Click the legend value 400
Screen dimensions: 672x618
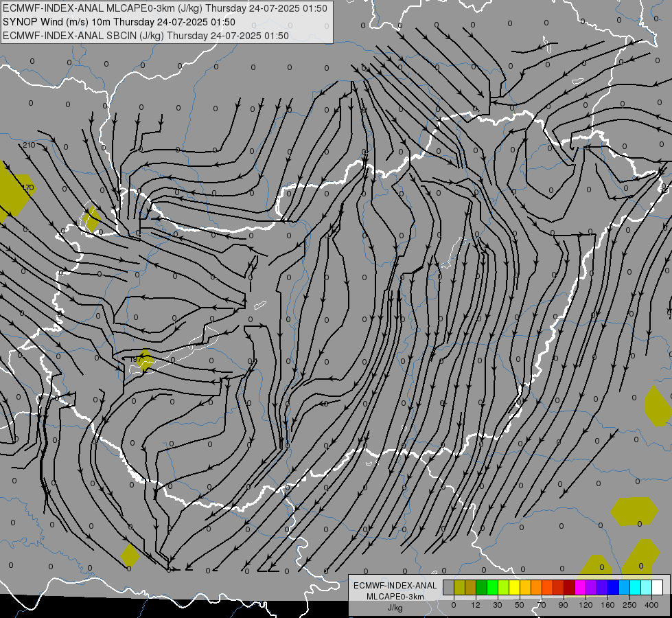tap(651, 605)
